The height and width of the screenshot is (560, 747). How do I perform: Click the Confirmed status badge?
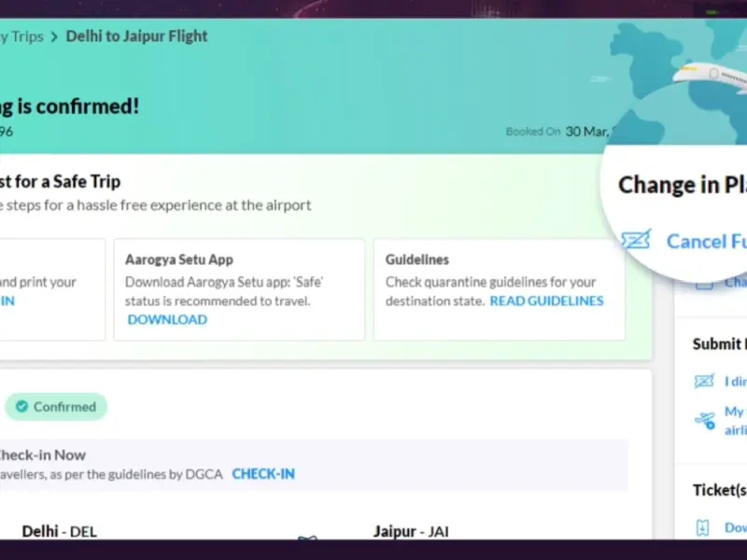[x=56, y=407]
